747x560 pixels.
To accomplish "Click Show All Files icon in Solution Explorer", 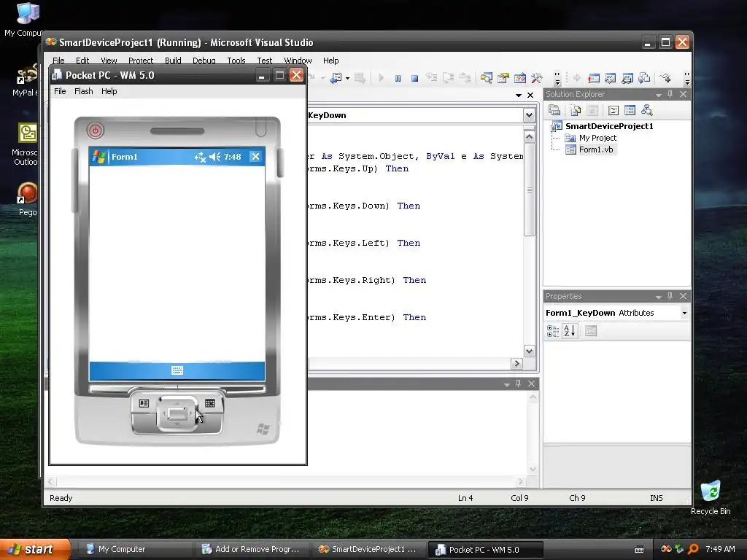I will click(x=576, y=111).
